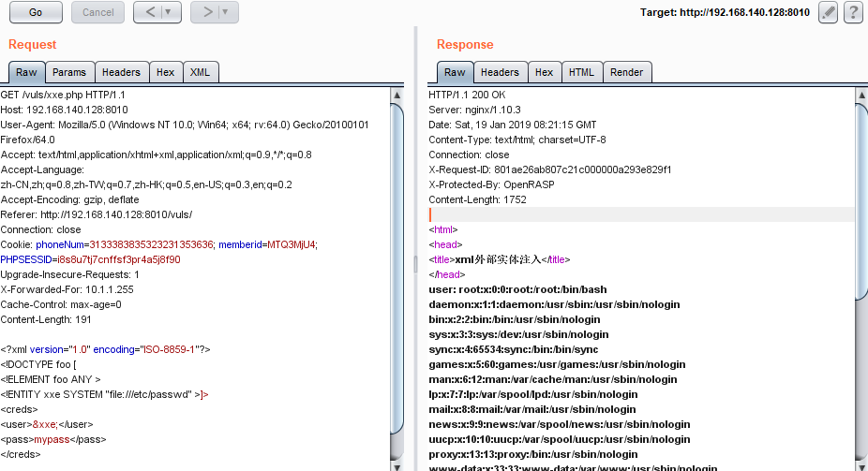
Task: Click the memberid cookie value MTQ3MjU4
Action: click(x=292, y=244)
